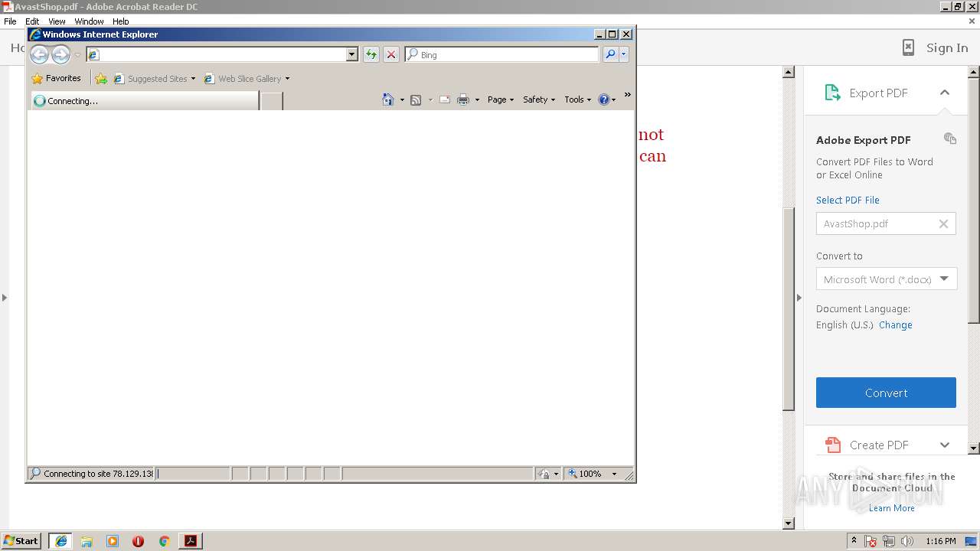The width and height of the screenshot is (980, 551).
Task: Print the page with printer icon
Action: [463, 99]
